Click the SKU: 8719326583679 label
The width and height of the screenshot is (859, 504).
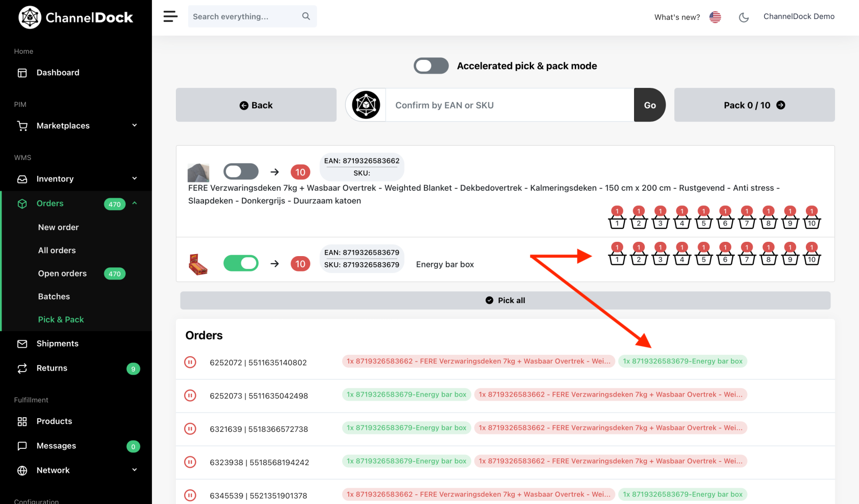tap(361, 265)
